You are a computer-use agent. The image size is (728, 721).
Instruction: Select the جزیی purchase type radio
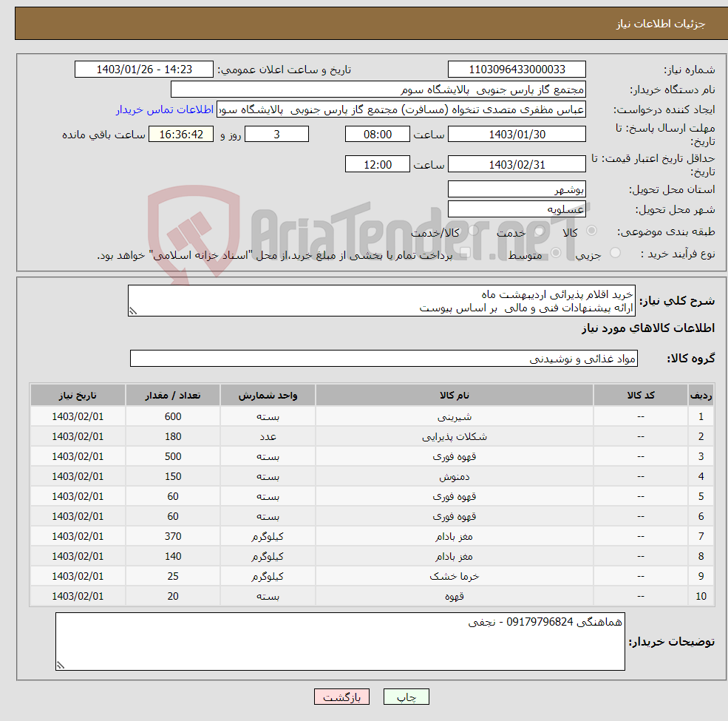pyautogui.click(x=615, y=253)
